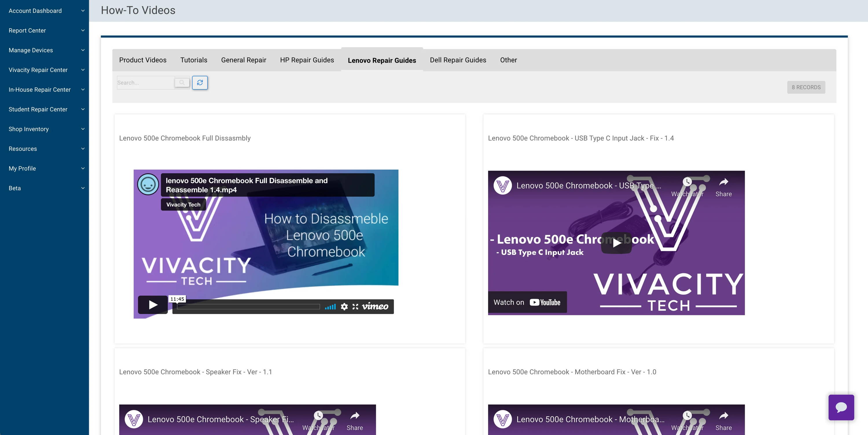
Task: Click channel logo on Motherboard Fix video
Action: point(503,419)
